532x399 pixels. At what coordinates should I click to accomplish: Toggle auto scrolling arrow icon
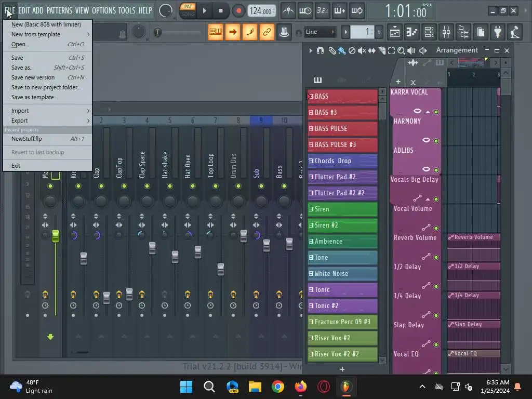tap(233, 32)
